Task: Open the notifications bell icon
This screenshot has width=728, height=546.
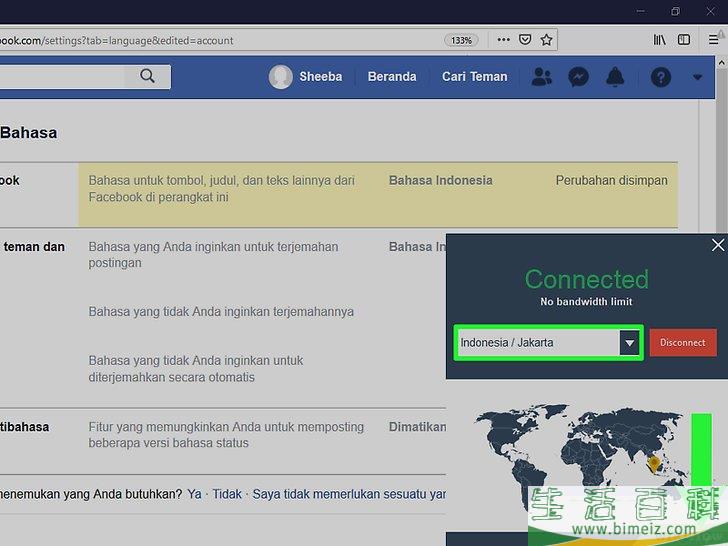Action: (615, 77)
